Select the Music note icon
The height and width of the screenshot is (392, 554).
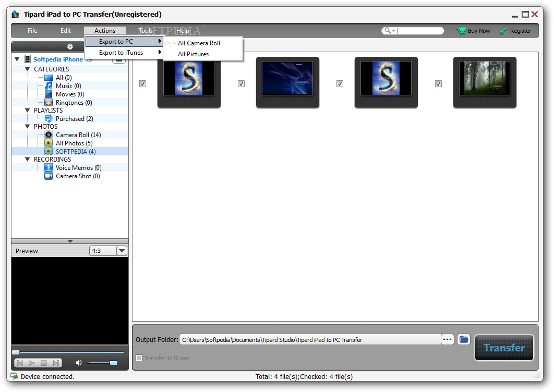(49, 86)
